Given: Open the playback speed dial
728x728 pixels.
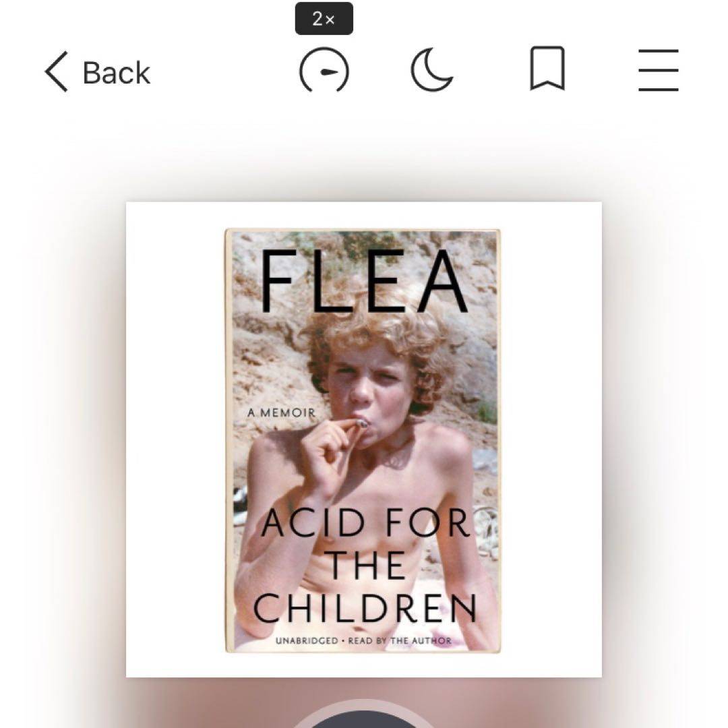Looking at the screenshot, I should 324,70.
